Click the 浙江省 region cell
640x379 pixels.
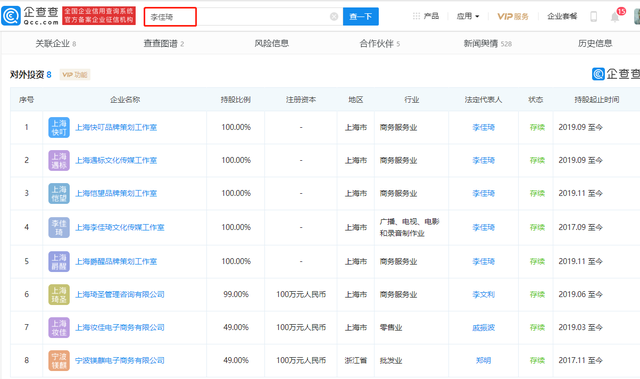click(x=356, y=361)
